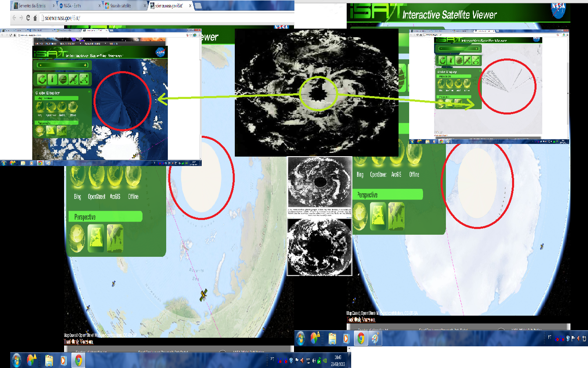Select first globe display icon in the top-right inset
Viewport: 588px width, 368px height.
click(x=441, y=83)
